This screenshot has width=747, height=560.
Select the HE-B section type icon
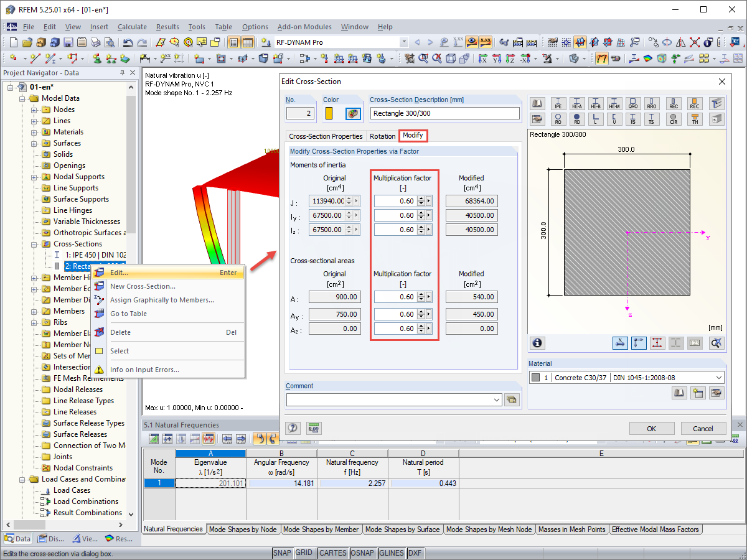596,103
